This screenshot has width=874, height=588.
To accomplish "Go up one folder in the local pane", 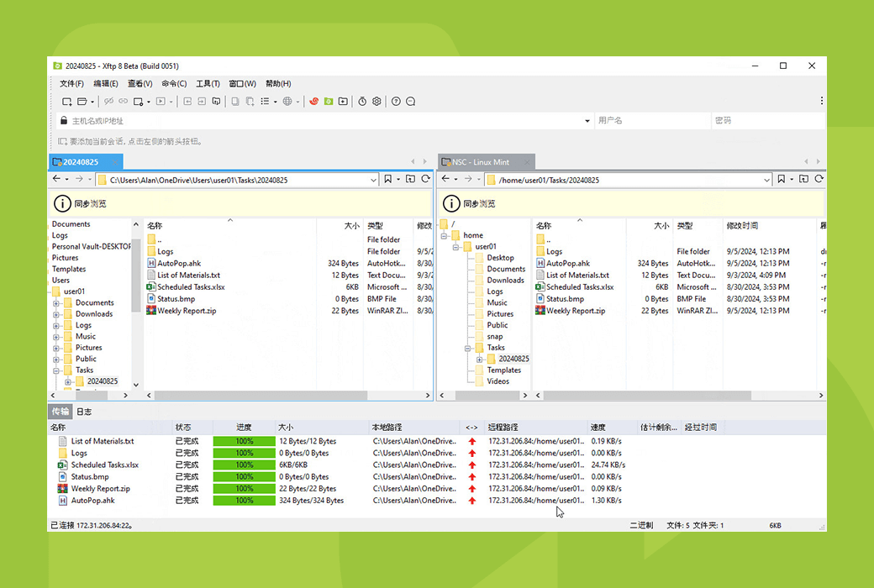I will pos(410,179).
